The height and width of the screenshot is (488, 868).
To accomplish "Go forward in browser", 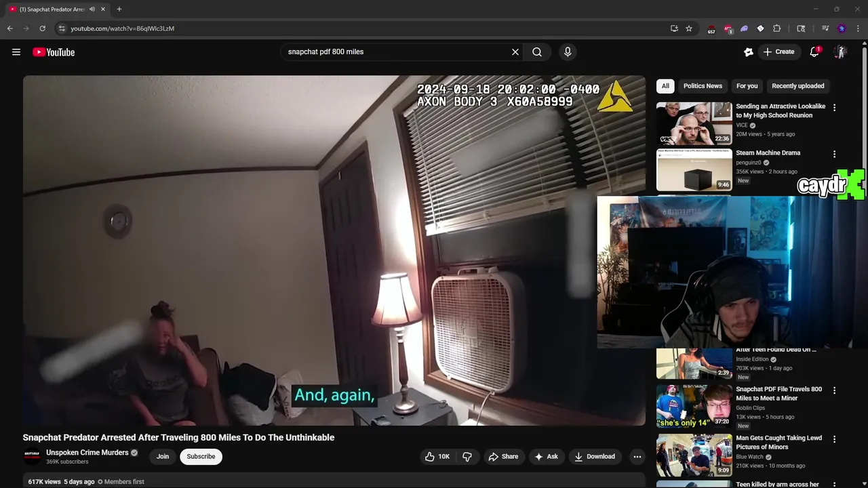I will click(x=26, y=28).
